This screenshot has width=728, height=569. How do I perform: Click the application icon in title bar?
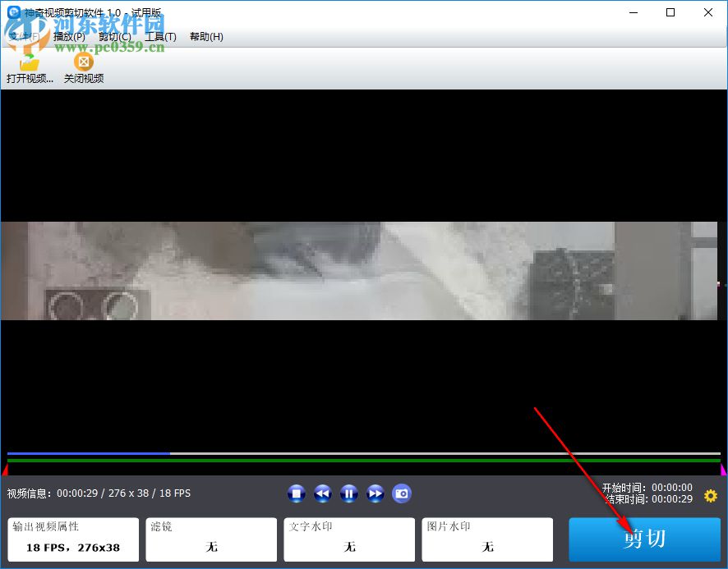tap(14, 12)
